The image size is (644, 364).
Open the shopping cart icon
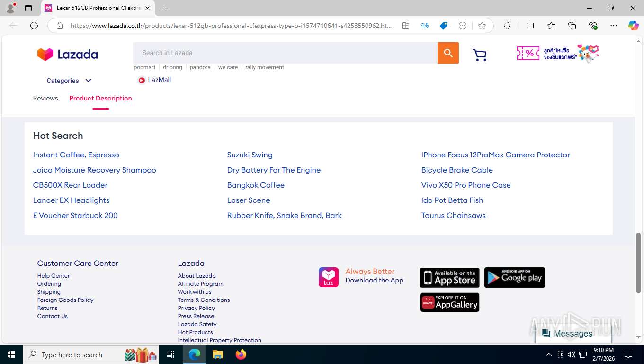tap(480, 55)
